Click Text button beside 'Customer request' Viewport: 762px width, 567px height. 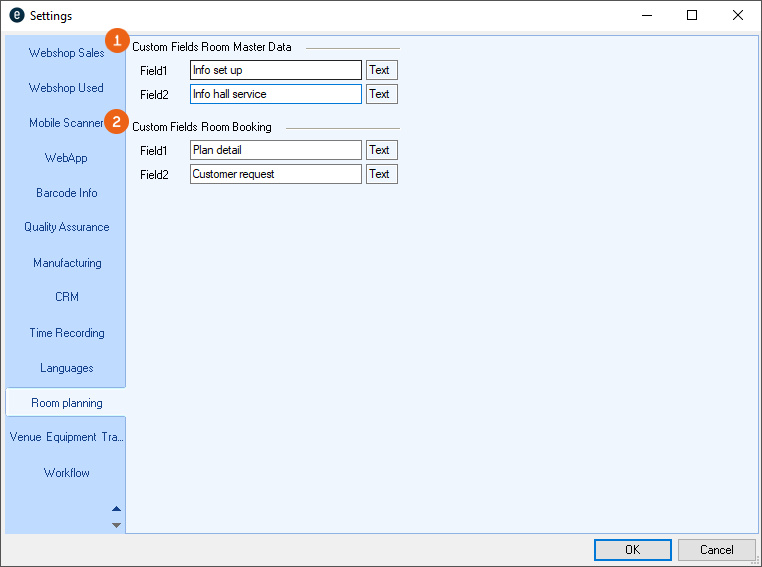380,174
